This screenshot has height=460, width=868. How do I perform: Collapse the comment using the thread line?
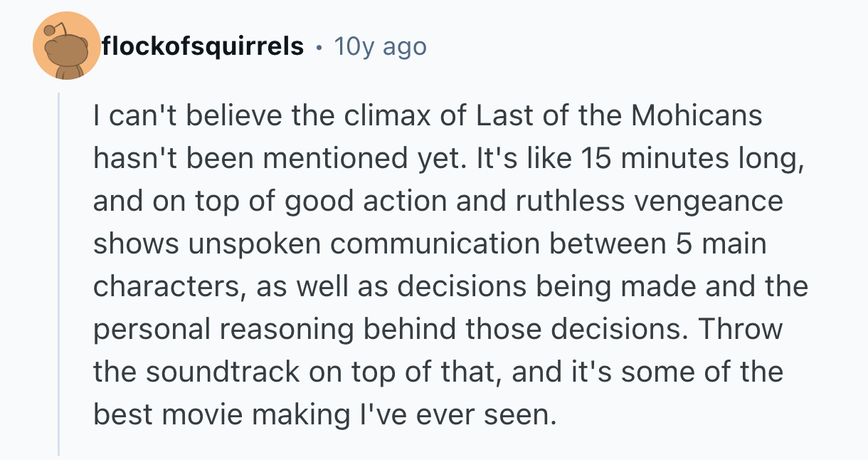point(59,278)
